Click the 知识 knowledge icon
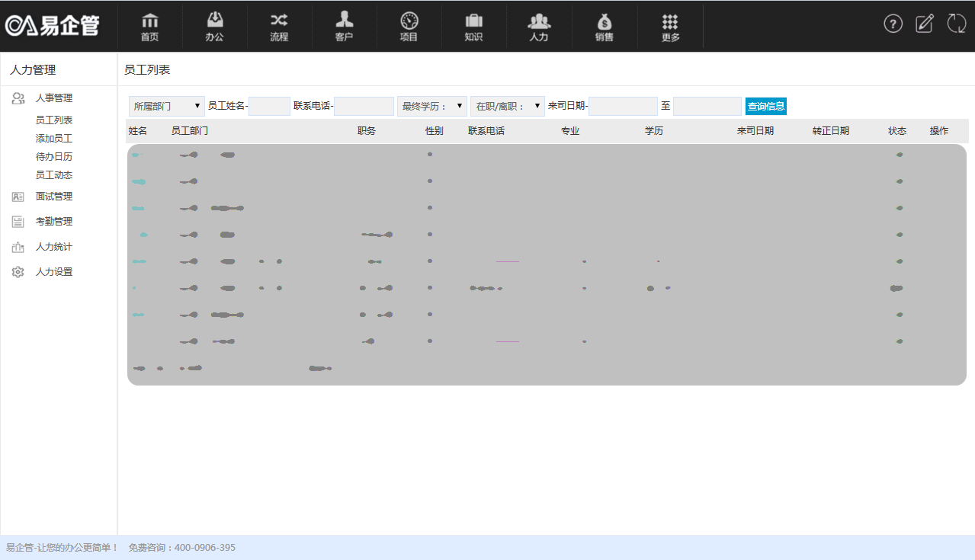 [x=474, y=24]
